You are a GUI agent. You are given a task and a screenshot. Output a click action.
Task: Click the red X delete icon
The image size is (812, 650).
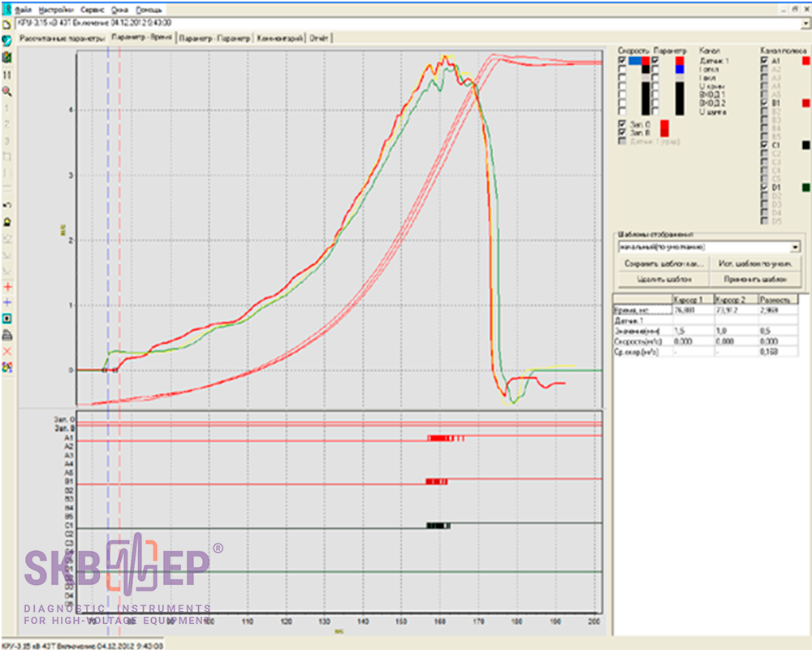click(x=7, y=352)
